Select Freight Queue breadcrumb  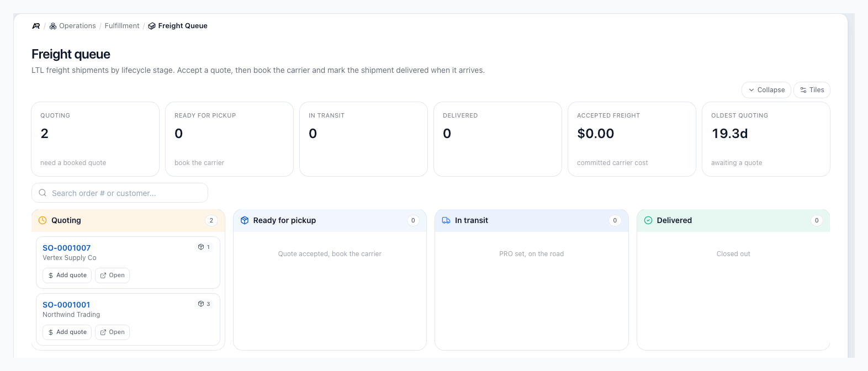click(178, 26)
